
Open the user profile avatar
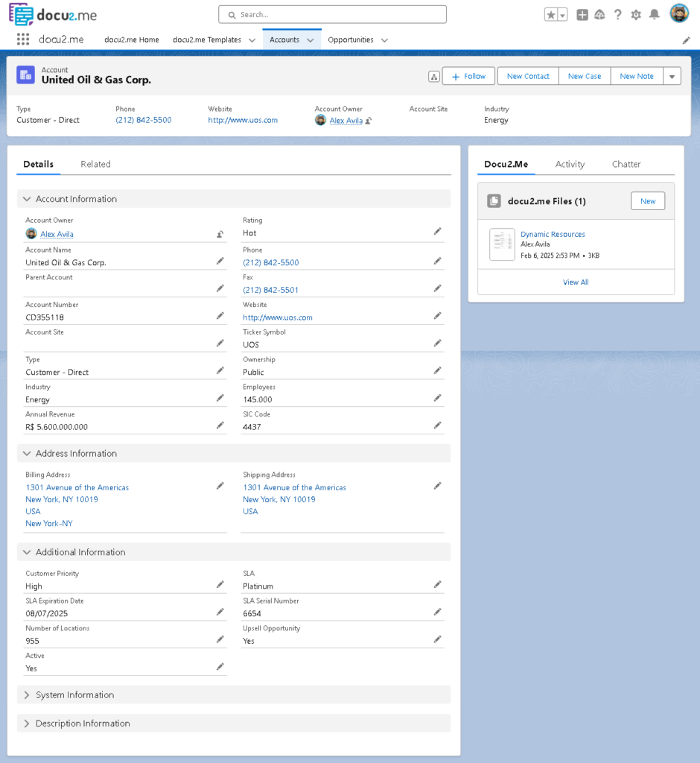point(679,13)
